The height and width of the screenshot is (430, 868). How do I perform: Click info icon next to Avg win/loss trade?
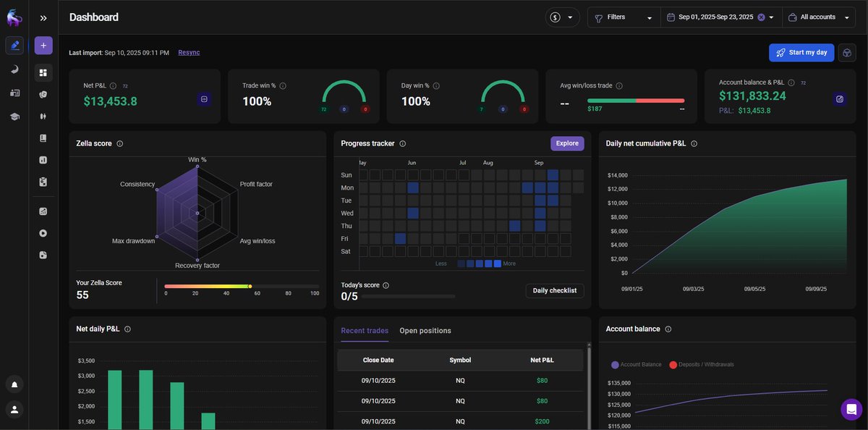click(x=619, y=85)
